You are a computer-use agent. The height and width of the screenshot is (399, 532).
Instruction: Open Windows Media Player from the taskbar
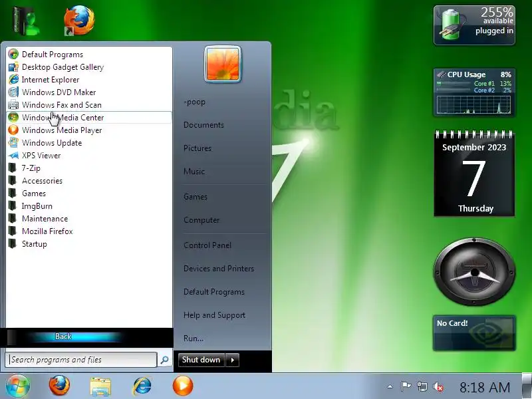(183, 386)
